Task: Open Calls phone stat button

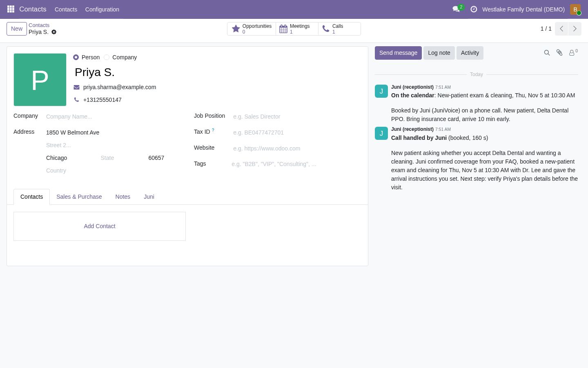Action: click(x=339, y=29)
